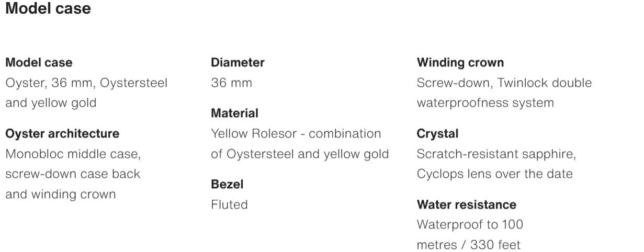
Task: Click the bold "Model case" label above Oyster text
Action: (x=39, y=63)
